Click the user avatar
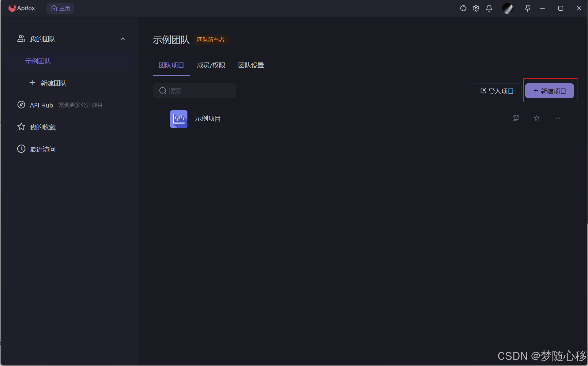 pos(507,8)
